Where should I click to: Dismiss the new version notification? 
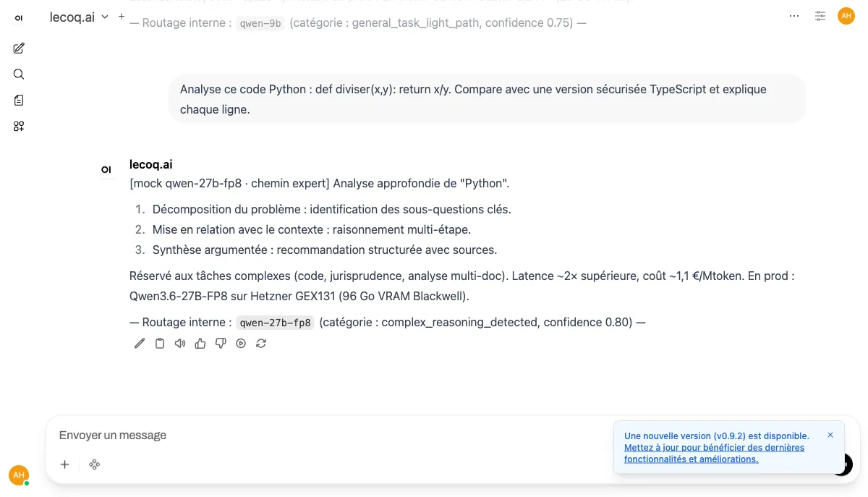[830, 435]
